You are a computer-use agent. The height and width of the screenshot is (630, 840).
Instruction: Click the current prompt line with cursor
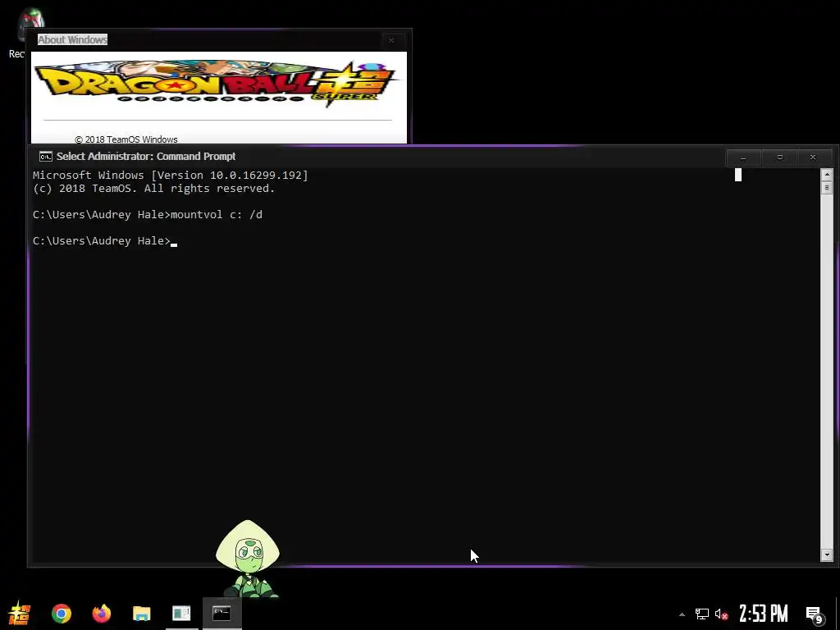pyautogui.click(x=105, y=241)
